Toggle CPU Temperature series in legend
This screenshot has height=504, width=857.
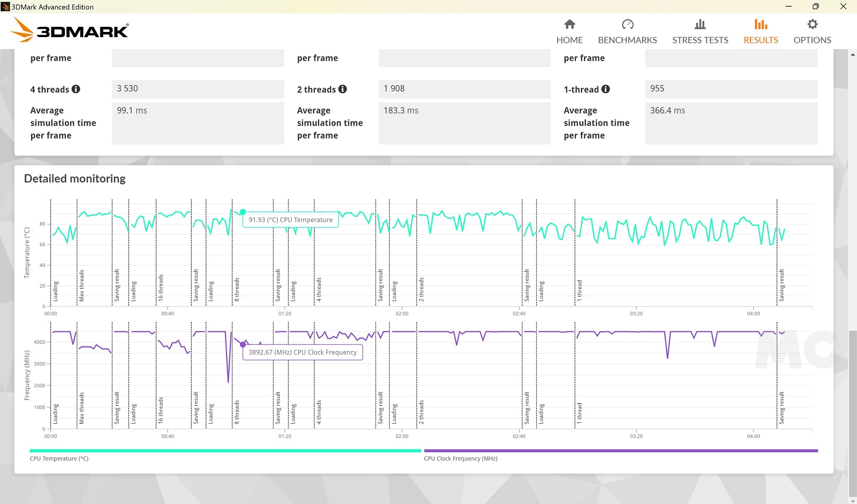tap(59, 459)
